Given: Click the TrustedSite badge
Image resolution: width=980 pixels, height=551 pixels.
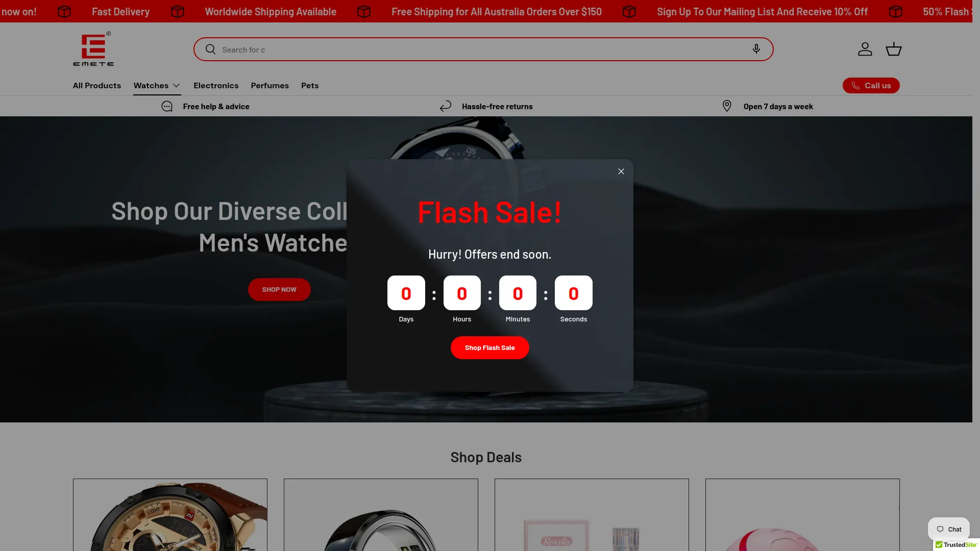Looking at the screenshot, I should click(x=957, y=545).
